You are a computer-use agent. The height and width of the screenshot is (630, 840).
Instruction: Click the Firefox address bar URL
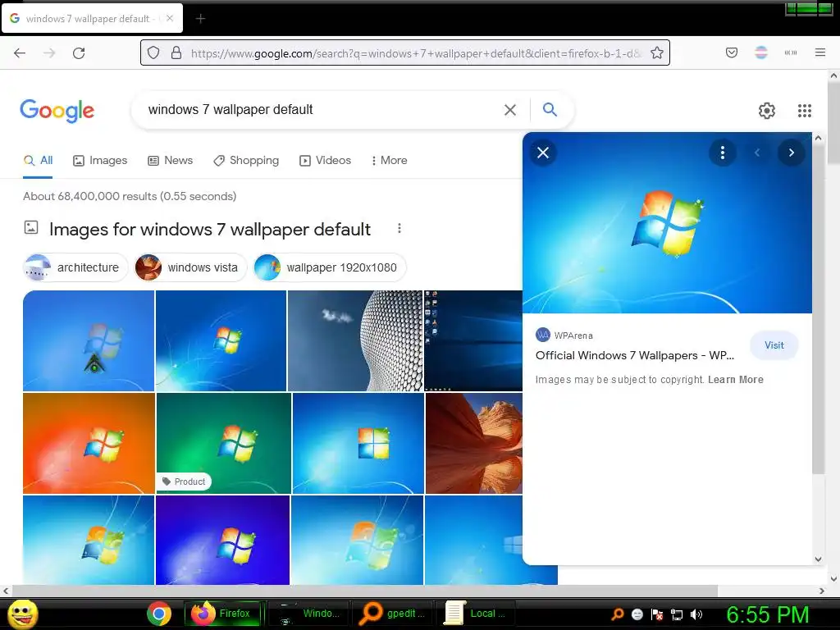click(415, 53)
